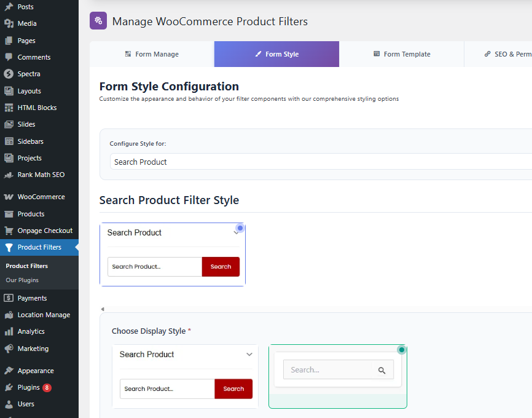Click the Layouts icon in sidebar
Screen dimensions: 532x418
[x=9, y=91]
